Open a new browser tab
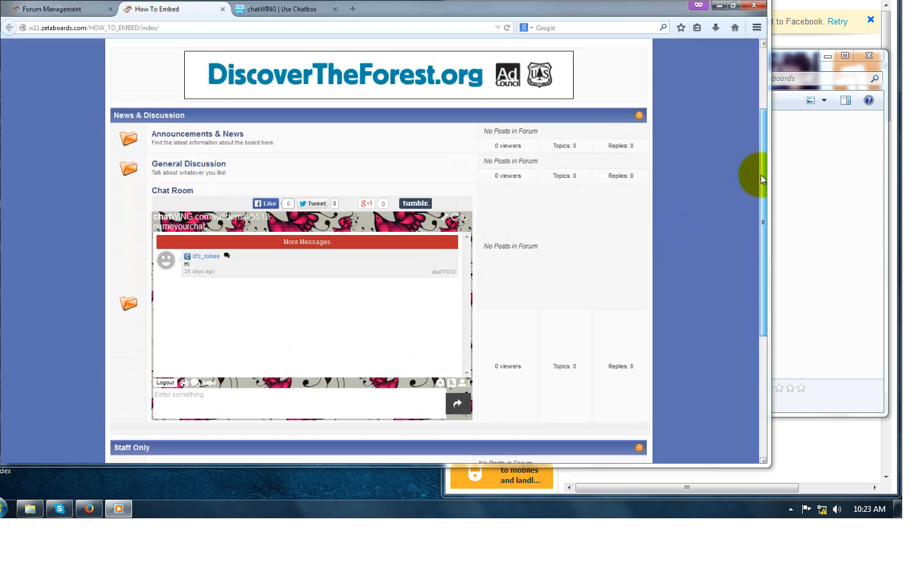This screenshot has height=578, width=924. (x=352, y=9)
